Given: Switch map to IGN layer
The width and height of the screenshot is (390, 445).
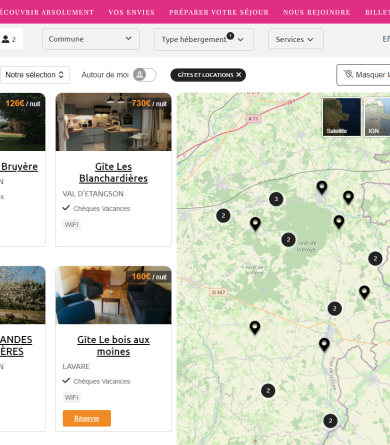Looking at the screenshot, I should (377, 117).
